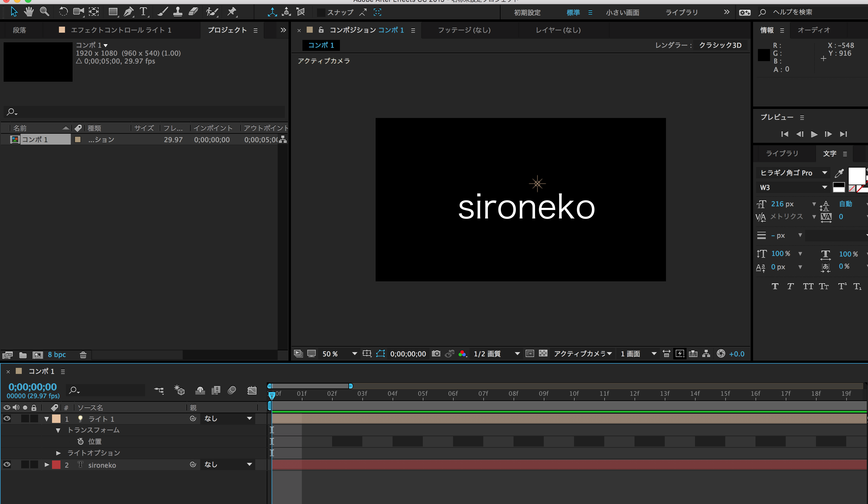Hide the sironeko layer eye toggle

[7, 465]
